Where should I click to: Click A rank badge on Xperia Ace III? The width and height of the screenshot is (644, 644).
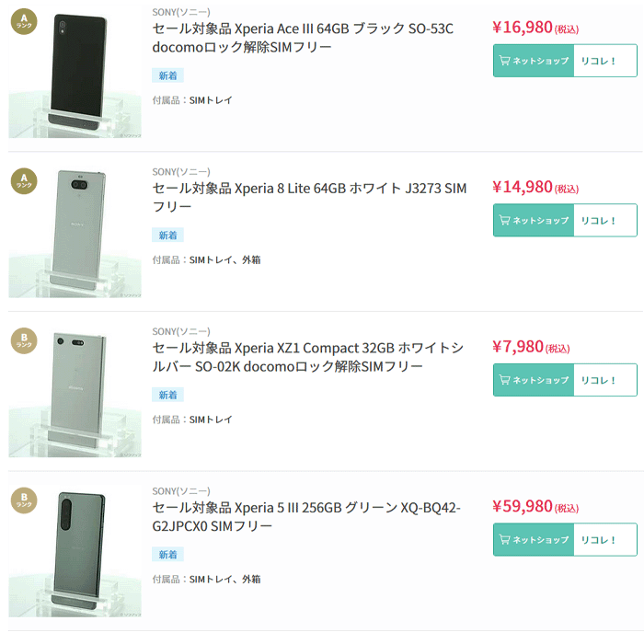pos(24,20)
